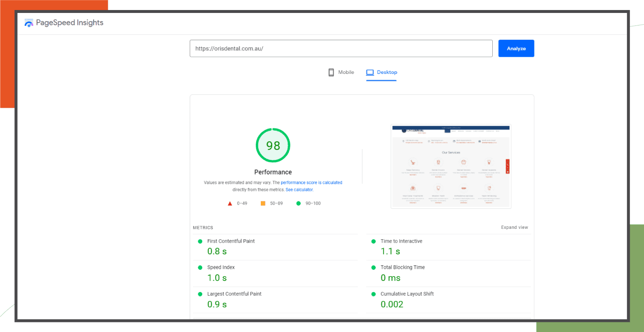Click the blue Analyze button
644x332 pixels.
[516, 48]
